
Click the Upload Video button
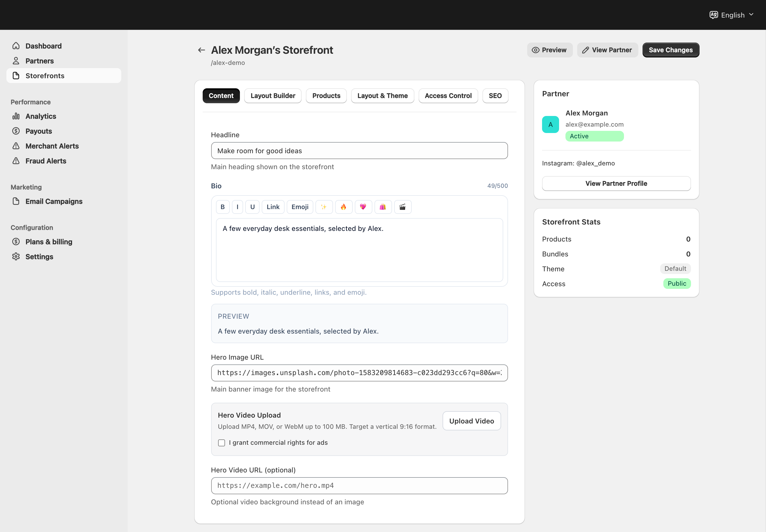(x=471, y=421)
